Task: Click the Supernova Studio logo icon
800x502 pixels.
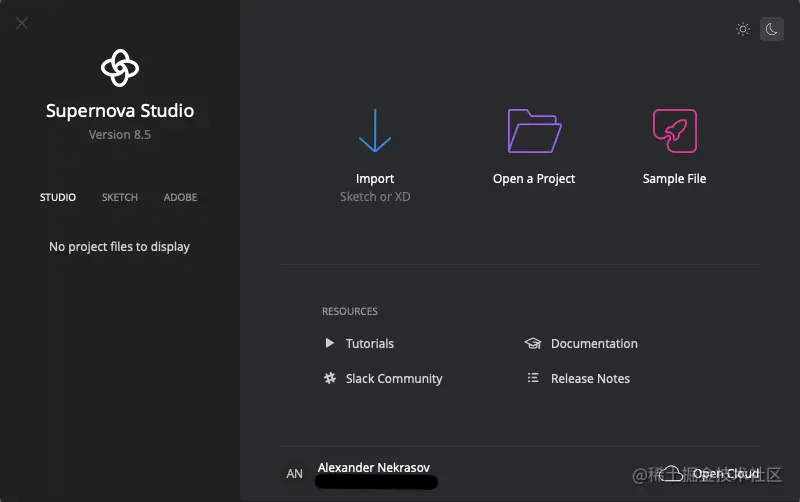Action: [x=120, y=68]
